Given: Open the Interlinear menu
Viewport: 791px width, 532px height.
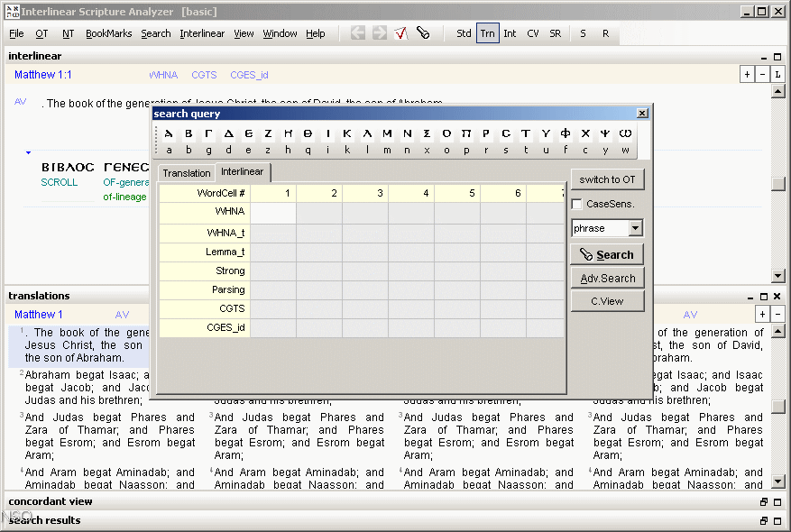Looking at the screenshot, I should (x=202, y=32).
